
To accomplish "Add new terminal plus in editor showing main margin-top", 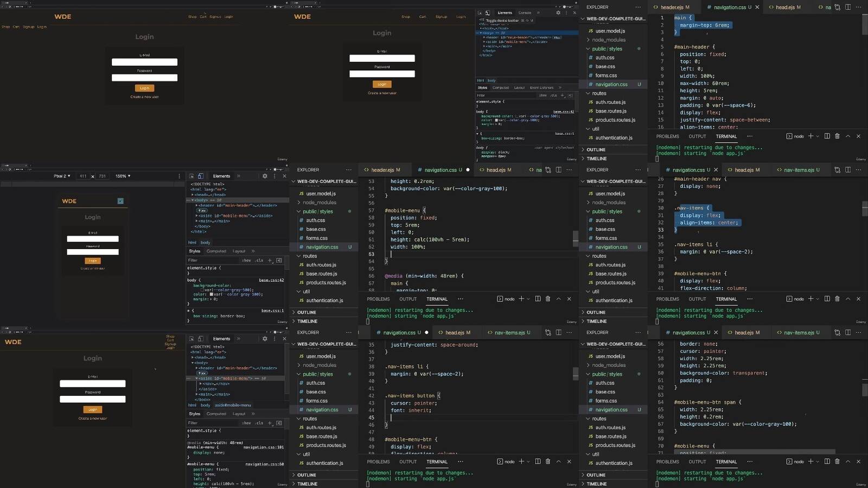I will [x=810, y=136].
